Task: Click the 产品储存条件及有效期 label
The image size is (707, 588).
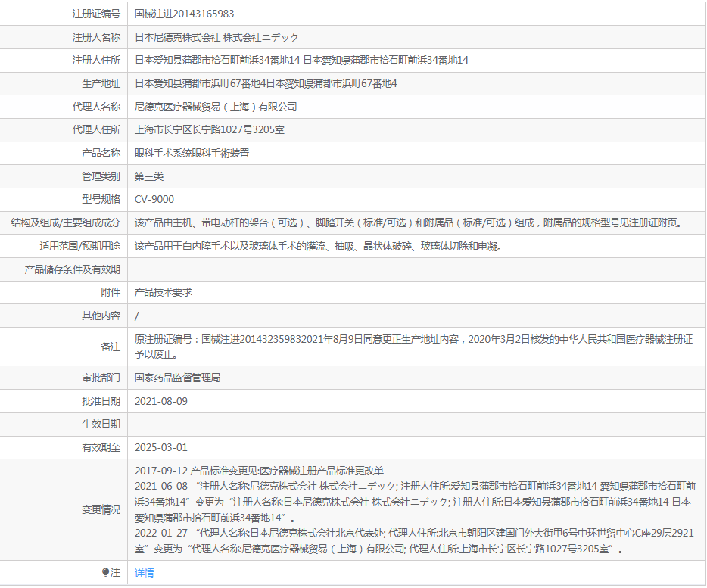Action: (73, 269)
